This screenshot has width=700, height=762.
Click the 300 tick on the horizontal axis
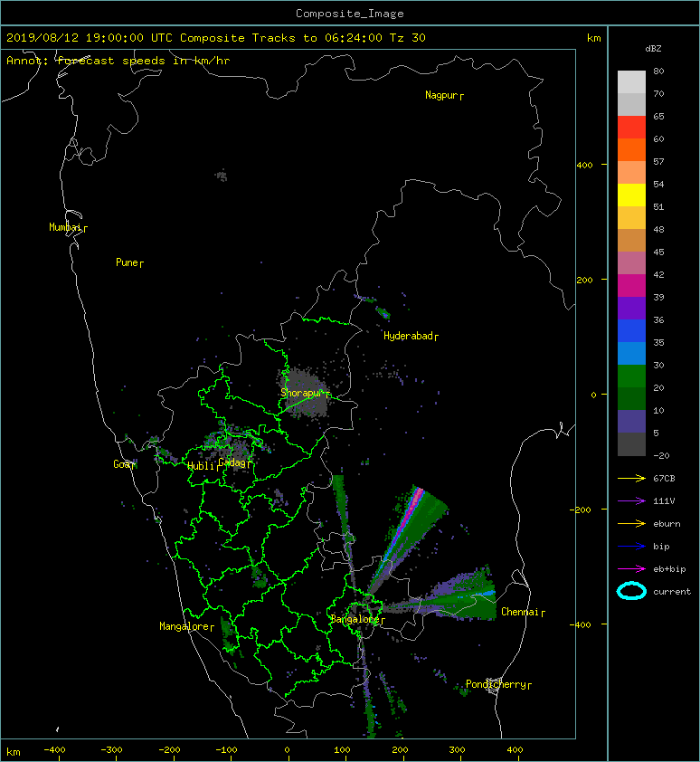click(457, 750)
